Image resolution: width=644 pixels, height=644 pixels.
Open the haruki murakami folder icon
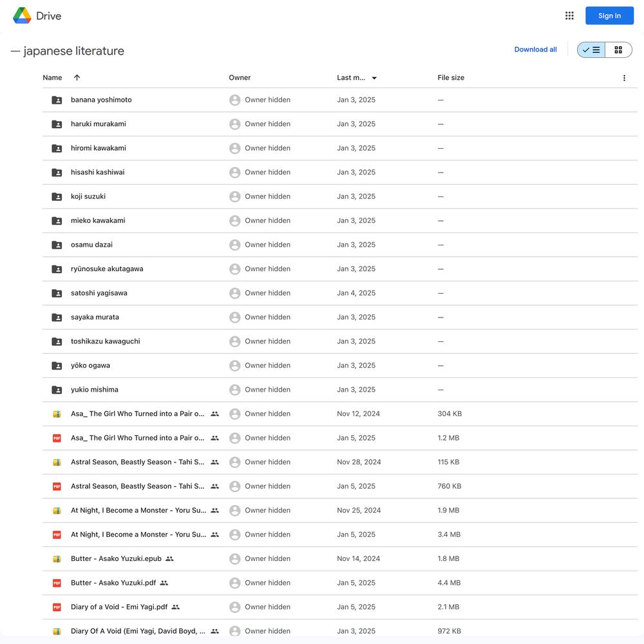point(57,124)
